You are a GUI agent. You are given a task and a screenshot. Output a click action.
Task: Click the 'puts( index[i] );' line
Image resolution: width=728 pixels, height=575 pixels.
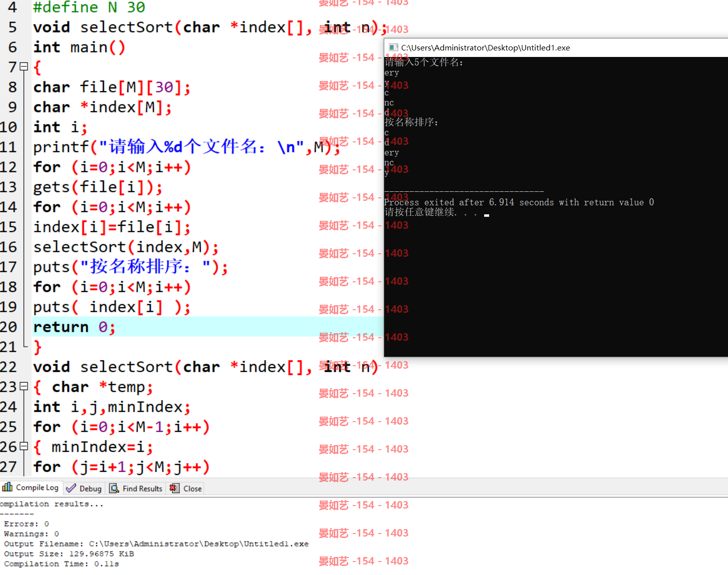coord(112,307)
